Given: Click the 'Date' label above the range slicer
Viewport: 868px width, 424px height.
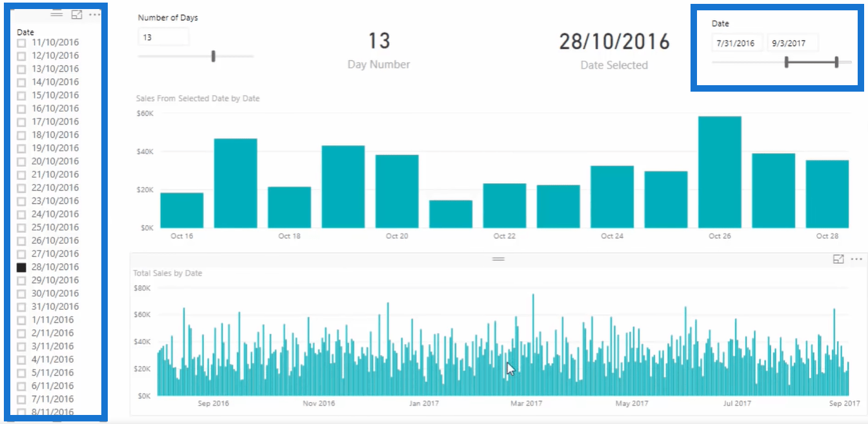Looking at the screenshot, I should point(720,23).
